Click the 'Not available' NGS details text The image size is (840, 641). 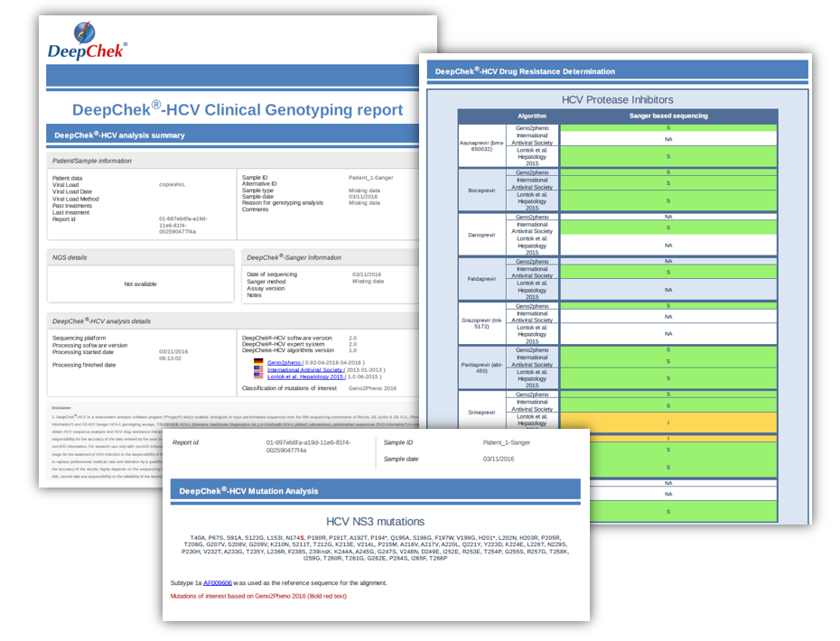pos(140,283)
